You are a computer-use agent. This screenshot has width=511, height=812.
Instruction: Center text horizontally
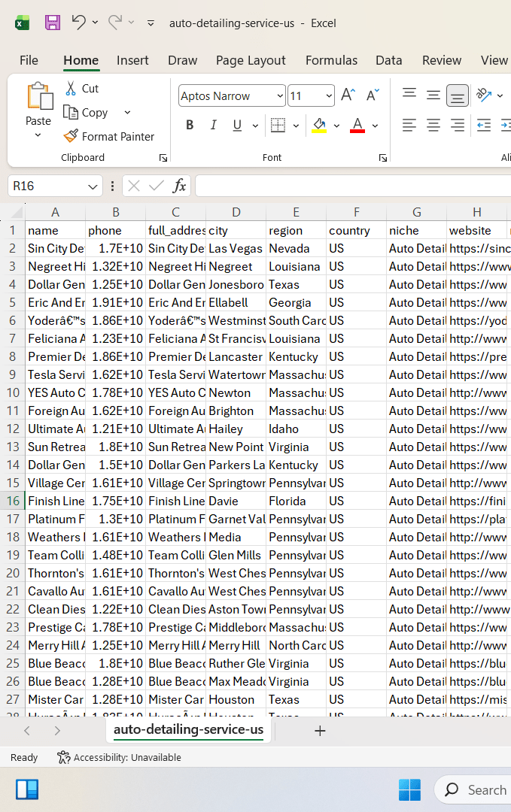coord(433,125)
